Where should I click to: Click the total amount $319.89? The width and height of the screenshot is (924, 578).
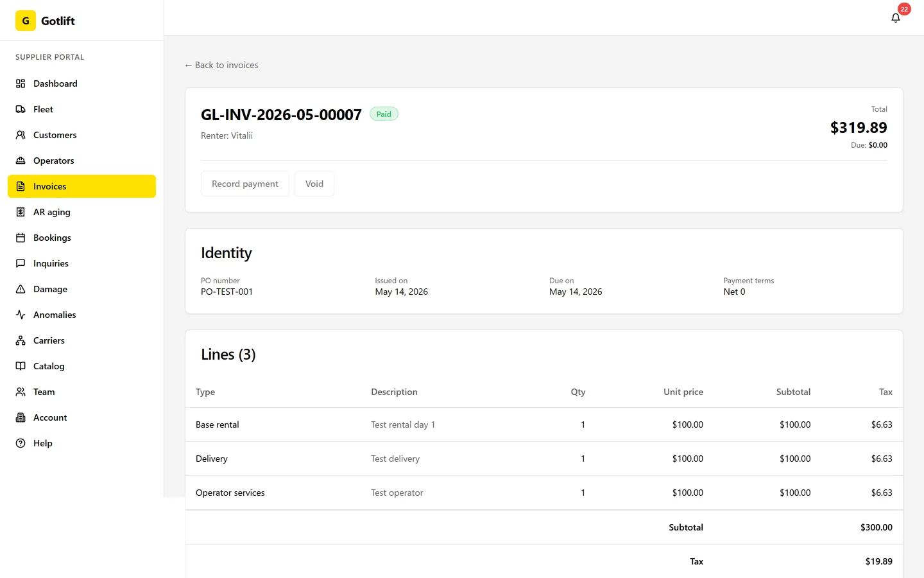(859, 128)
